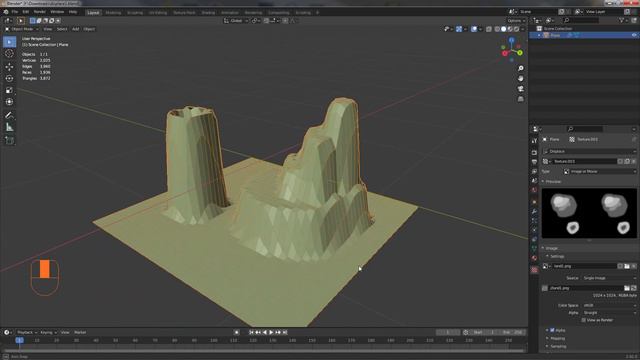Viewport: 640px width, 360px height.
Task: Open the Object properties orange square tab
Action: tap(534, 202)
